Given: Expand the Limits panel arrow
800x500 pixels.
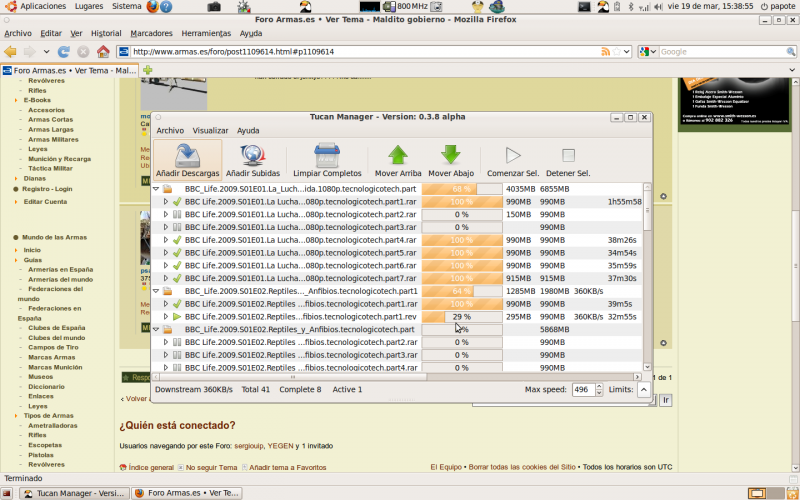Looking at the screenshot, I should pos(643,389).
